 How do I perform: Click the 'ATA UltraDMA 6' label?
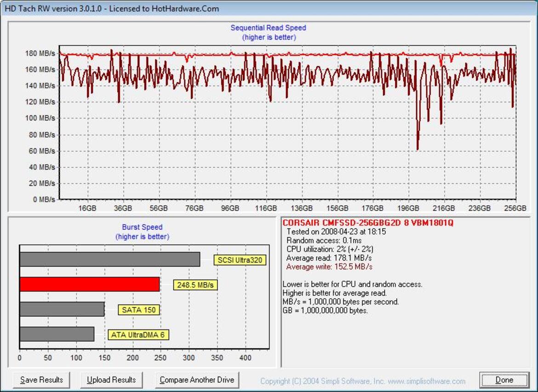tap(138, 335)
